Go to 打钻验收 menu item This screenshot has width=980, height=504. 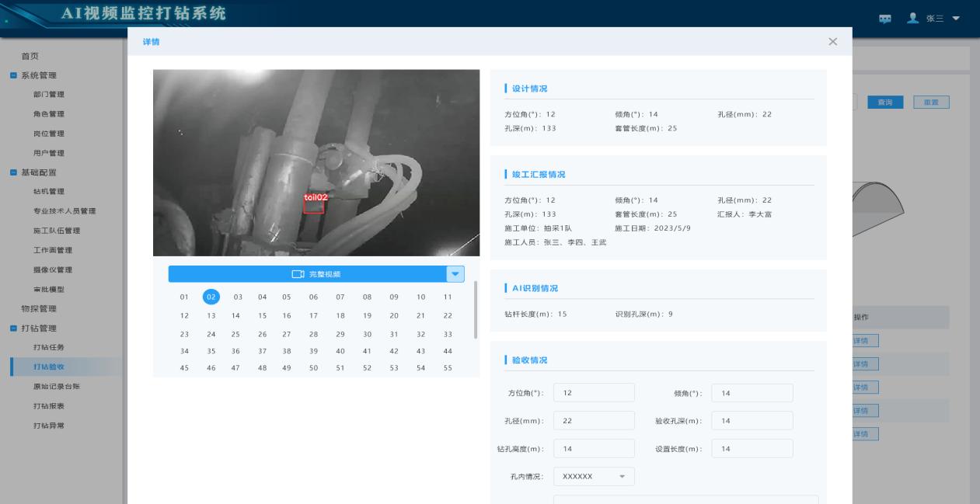click(x=48, y=367)
